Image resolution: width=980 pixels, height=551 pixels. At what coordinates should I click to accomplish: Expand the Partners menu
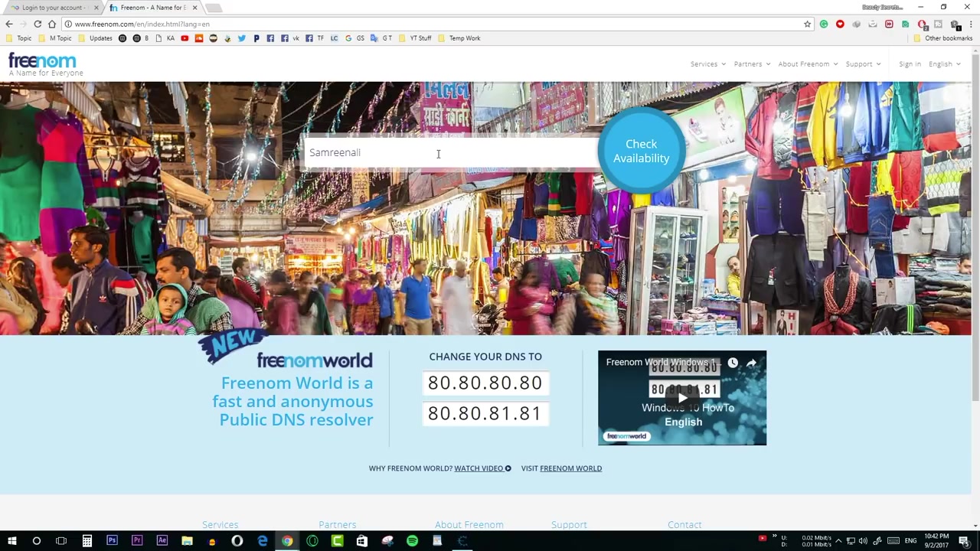(752, 64)
